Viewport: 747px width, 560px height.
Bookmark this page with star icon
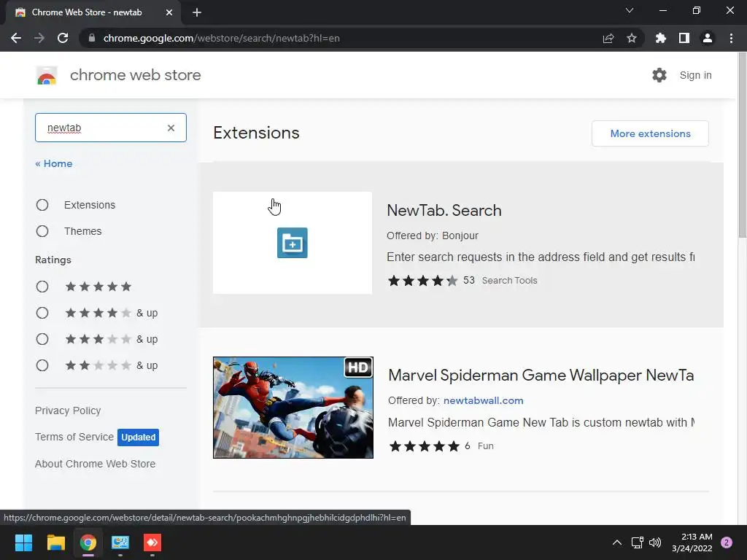tap(632, 38)
